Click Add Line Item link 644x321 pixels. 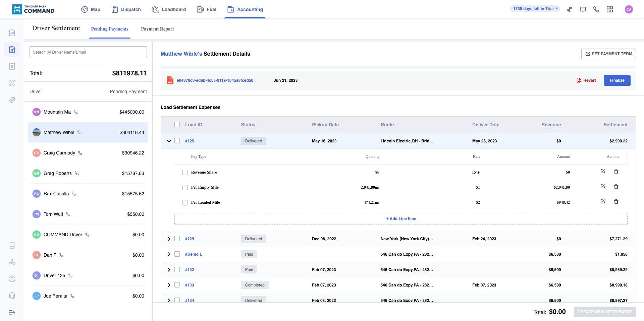[401, 219]
